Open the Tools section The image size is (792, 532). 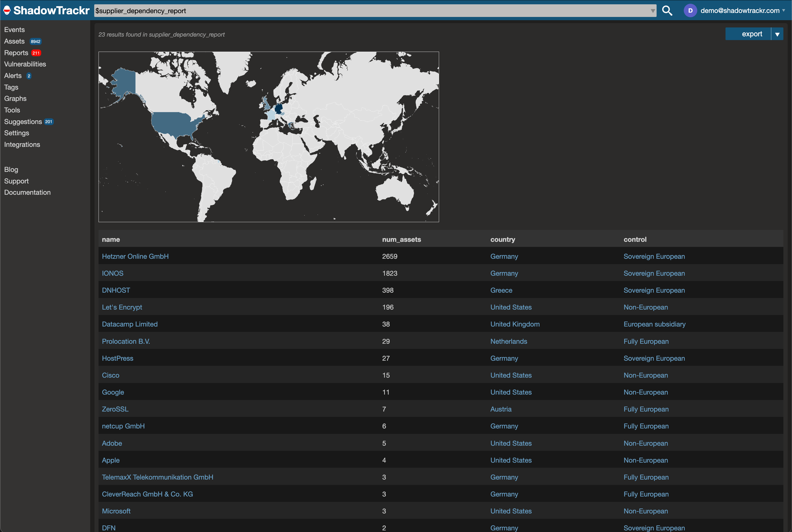tap(12, 110)
